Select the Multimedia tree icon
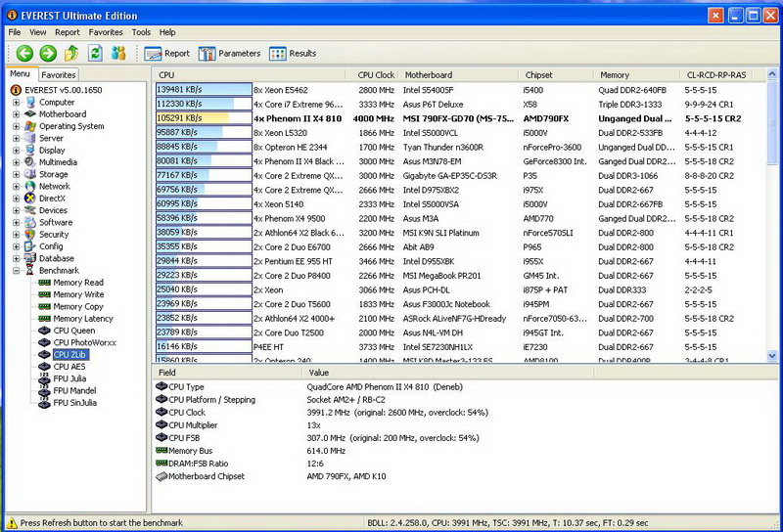 [x=30, y=162]
